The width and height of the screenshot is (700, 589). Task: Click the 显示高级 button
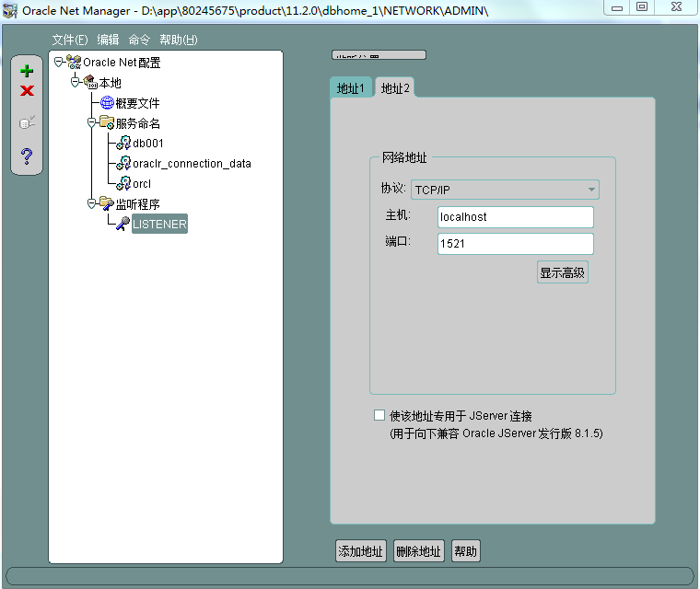tap(563, 272)
